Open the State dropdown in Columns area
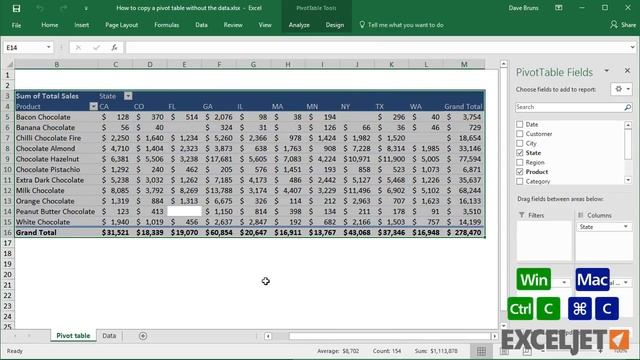640x360 pixels. (626, 227)
